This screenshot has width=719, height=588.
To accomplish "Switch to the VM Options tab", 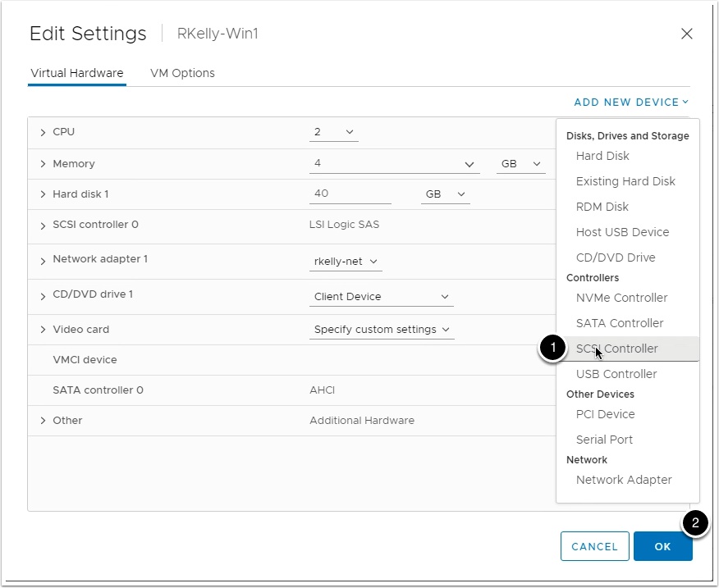I will [x=182, y=73].
